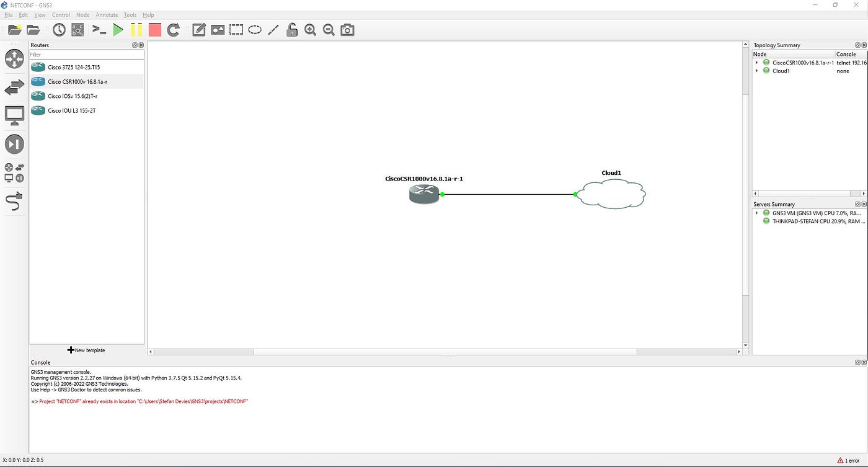Insert a picture into the topology

point(218,30)
